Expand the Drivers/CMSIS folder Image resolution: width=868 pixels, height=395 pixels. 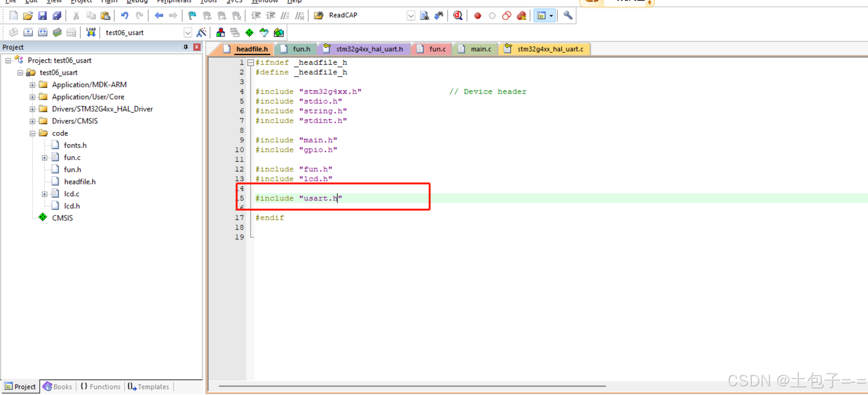[32, 121]
